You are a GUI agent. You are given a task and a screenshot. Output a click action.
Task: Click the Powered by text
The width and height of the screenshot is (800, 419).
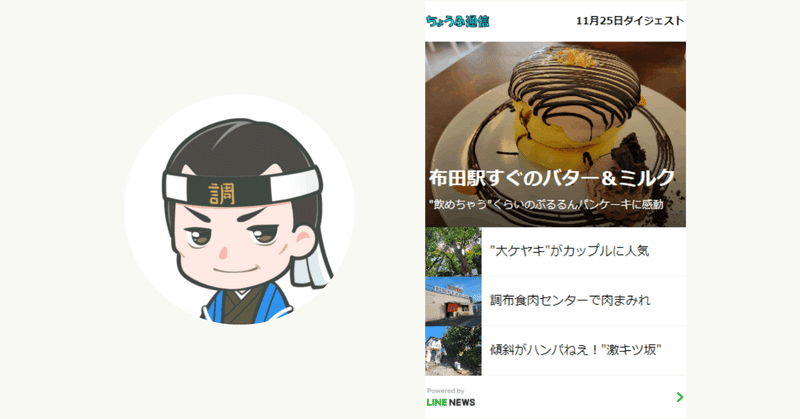point(445,390)
